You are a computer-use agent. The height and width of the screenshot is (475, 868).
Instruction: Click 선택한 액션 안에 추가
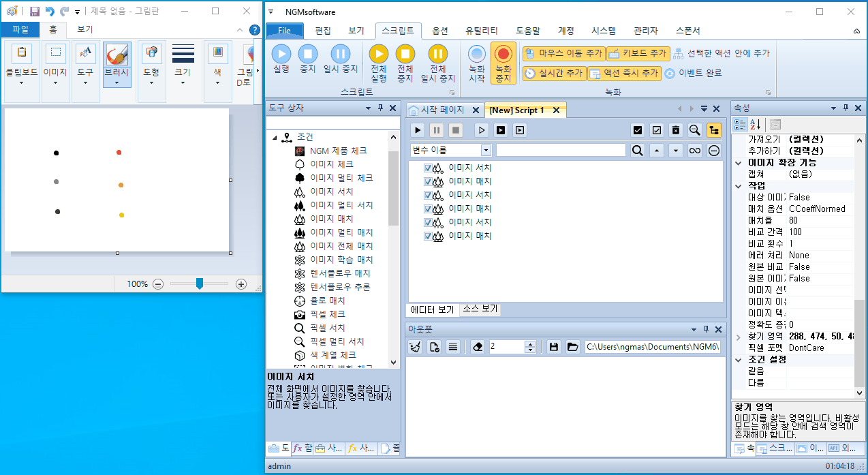click(722, 53)
